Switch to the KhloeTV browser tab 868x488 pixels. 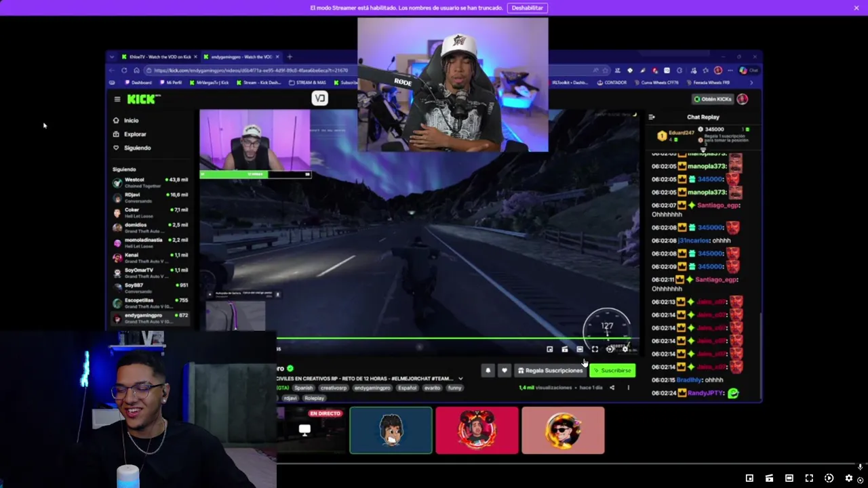159,57
